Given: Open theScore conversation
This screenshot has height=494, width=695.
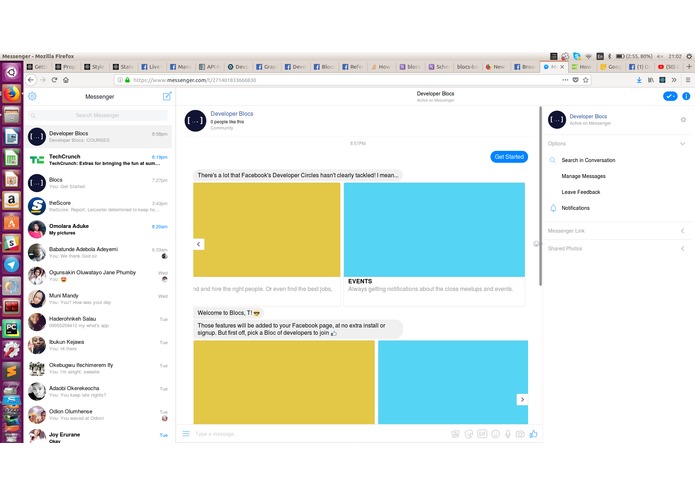Looking at the screenshot, I should (98, 206).
